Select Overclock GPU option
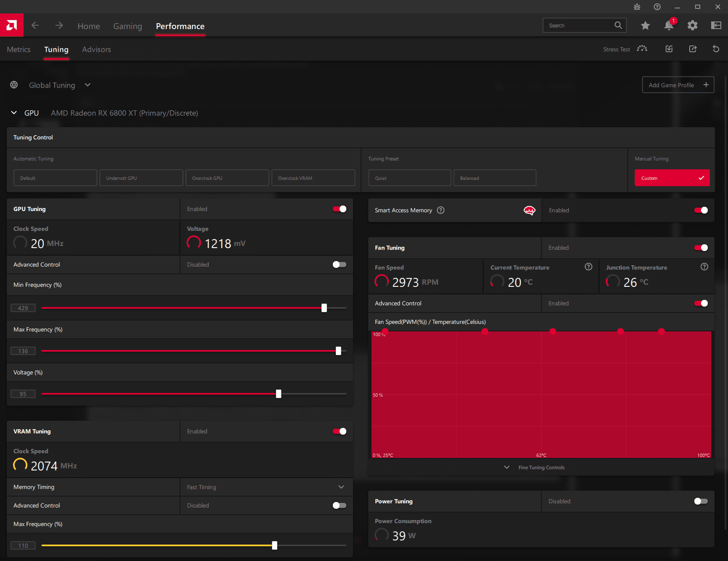The image size is (728, 561). coord(227,178)
